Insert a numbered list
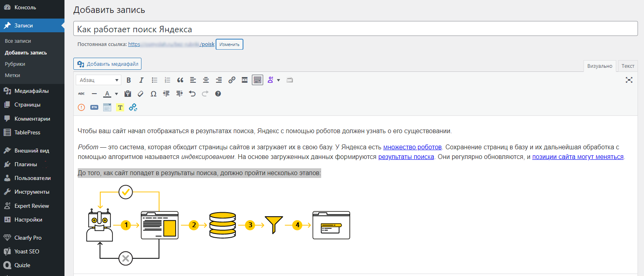 [167, 80]
